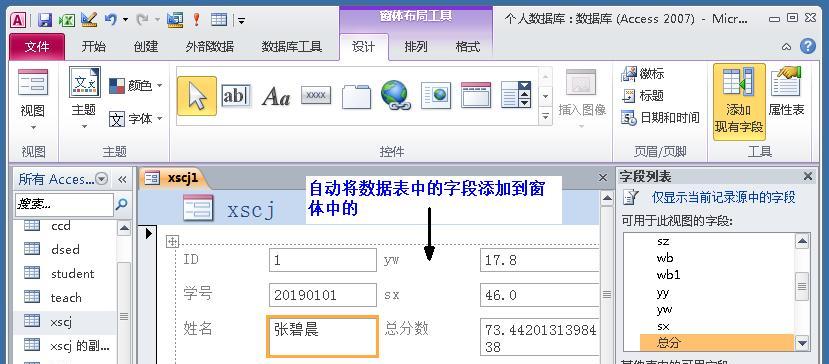829x364 pixels.
Task: Minimize the ribbon with the chevron
Action: 787,47
